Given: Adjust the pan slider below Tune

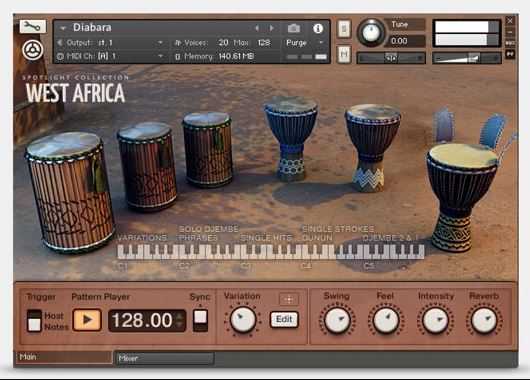Looking at the screenshot, I should coord(391,58).
